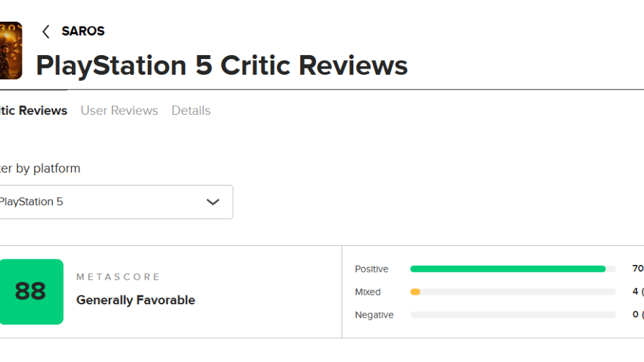The width and height of the screenshot is (644, 362).
Task: Click the orange Mixed reviews bar
Action: tap(415, 292)
